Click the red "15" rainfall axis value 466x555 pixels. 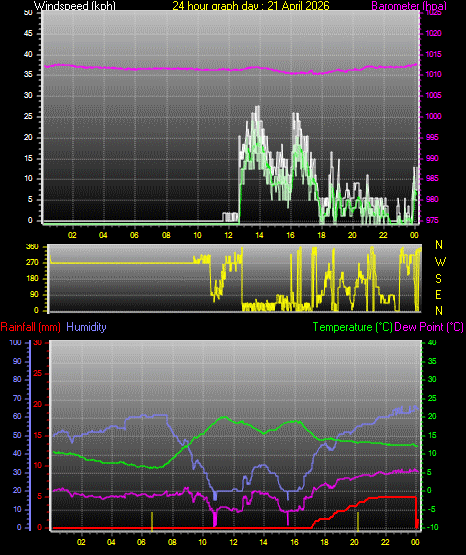37,436
